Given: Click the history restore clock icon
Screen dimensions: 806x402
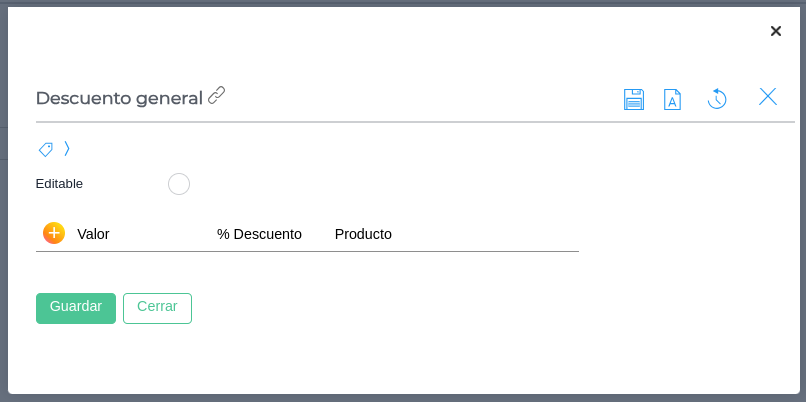Looking at the screenshot, I should pos(717,98).
